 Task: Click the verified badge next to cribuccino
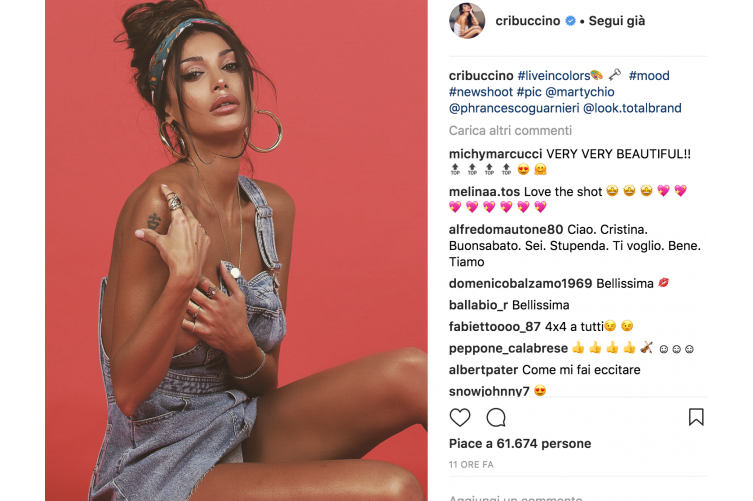570,21
